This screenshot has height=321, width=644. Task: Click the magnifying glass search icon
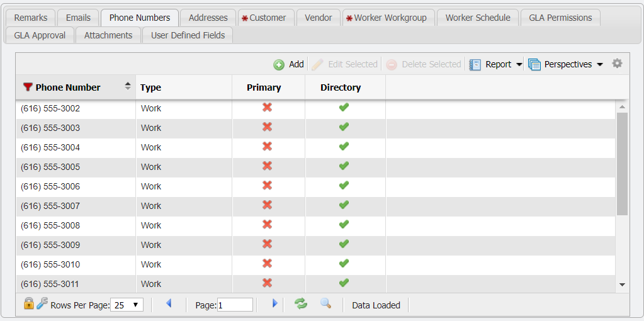coord(325,304)
